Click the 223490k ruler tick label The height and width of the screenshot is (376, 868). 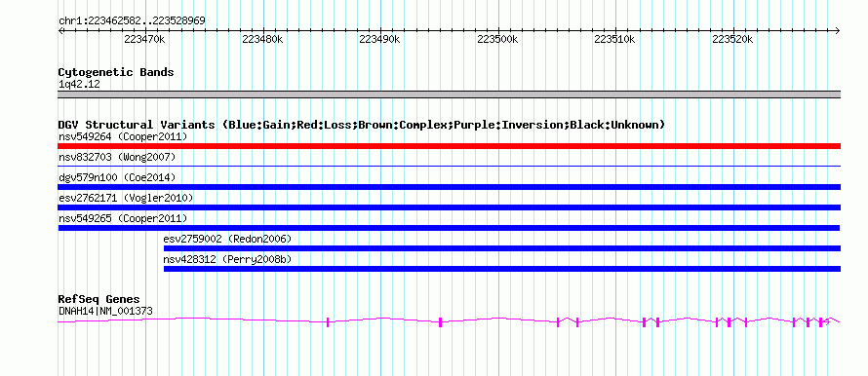click(x=379, y=40)
